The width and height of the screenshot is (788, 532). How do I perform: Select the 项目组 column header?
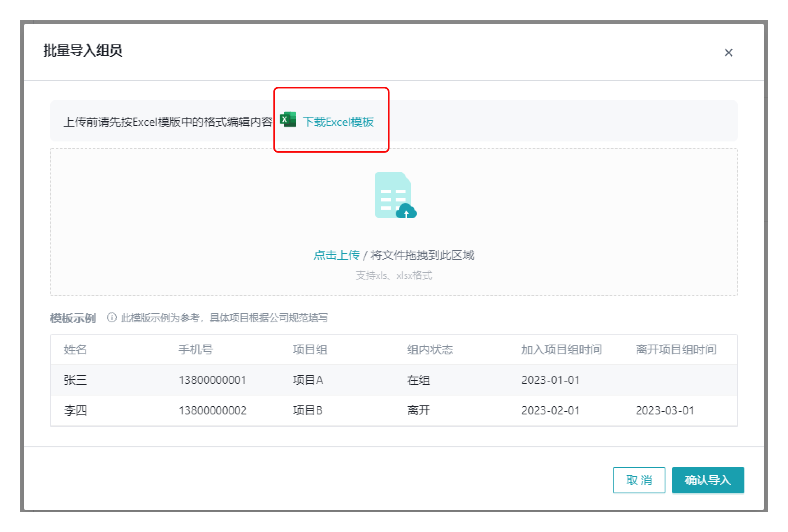coord(310,349)
